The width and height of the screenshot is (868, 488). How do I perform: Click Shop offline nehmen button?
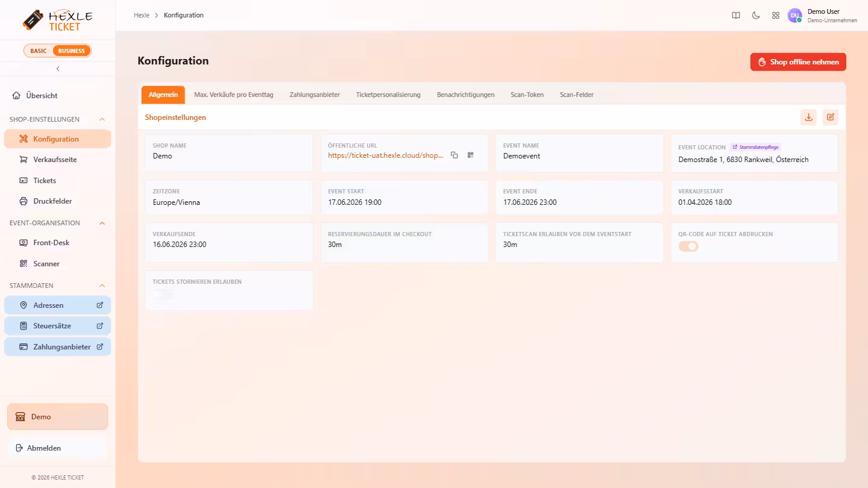tap(798, 62)
